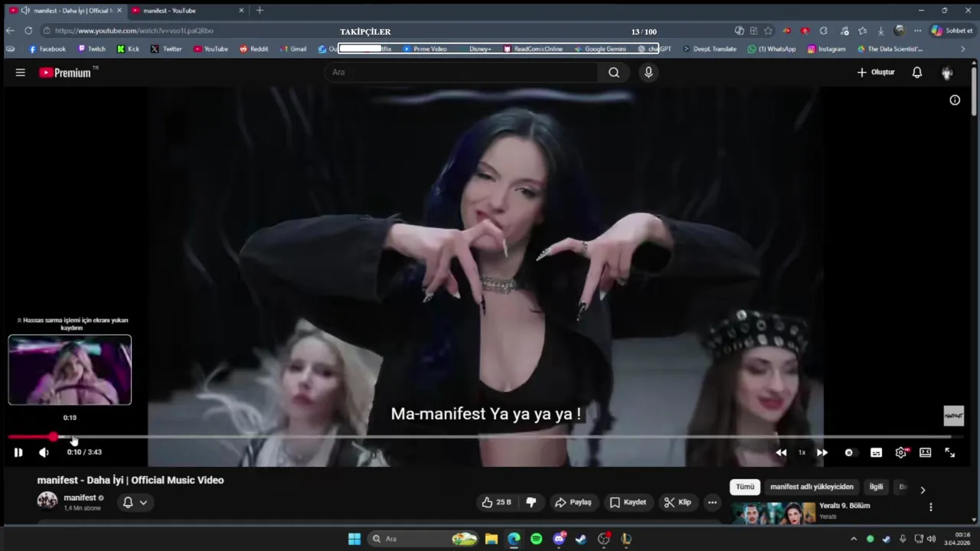Image resolution: width=980 pixels, height=551 pixels.
Task: Open a new browser tab with plus
Action: coord(260,11)
